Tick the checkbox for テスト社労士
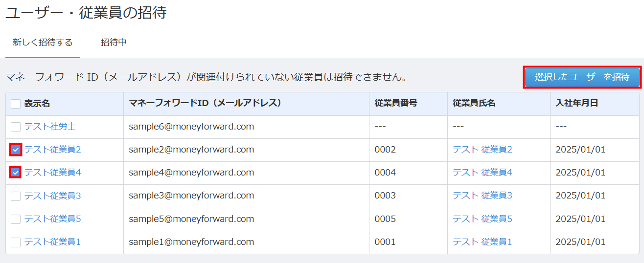The width and height of the screenshot is (644, 263). pos(16,127)
